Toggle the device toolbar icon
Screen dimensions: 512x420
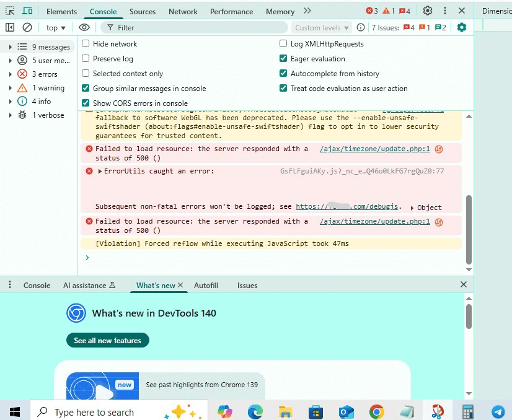pos(27,11)
